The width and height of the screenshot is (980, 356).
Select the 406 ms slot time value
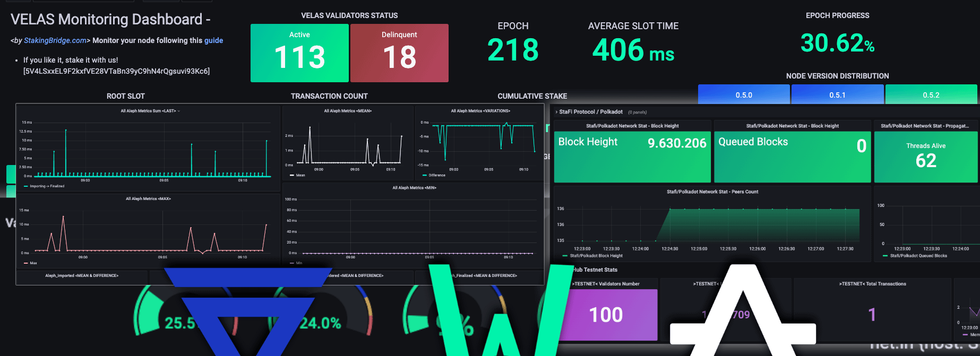tap(633, 50)
